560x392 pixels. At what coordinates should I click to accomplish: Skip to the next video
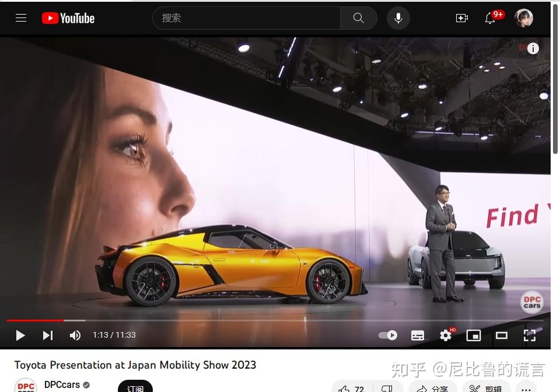[48, 335]
